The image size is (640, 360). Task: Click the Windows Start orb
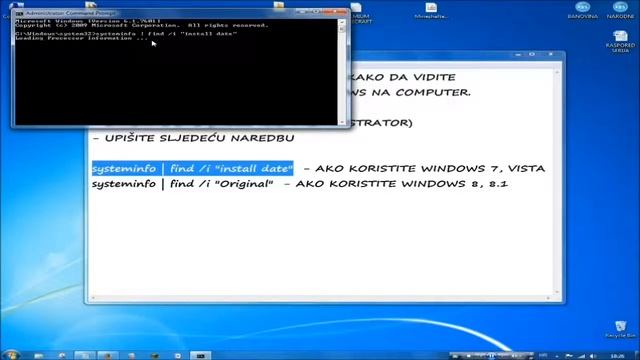click(10, 356)
